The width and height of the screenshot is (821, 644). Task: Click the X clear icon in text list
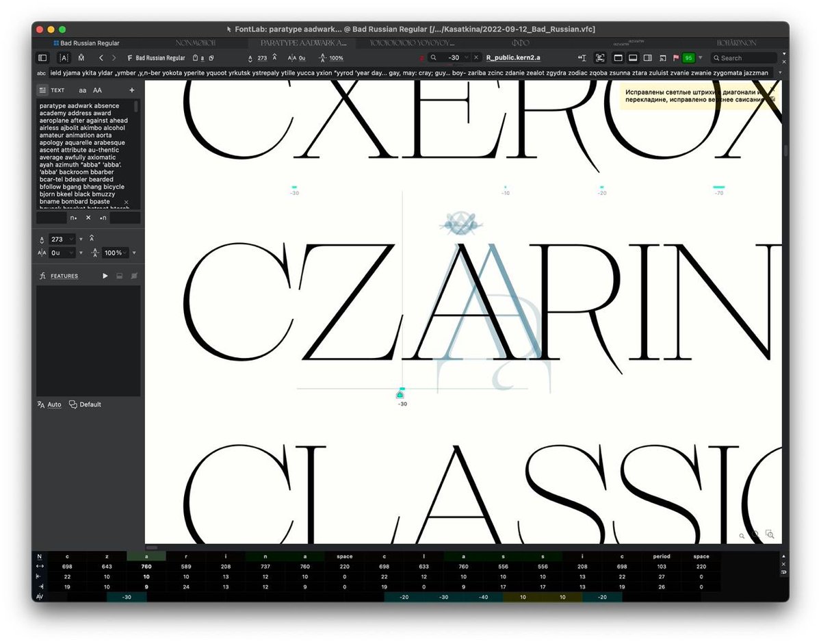tap(127, 203)
